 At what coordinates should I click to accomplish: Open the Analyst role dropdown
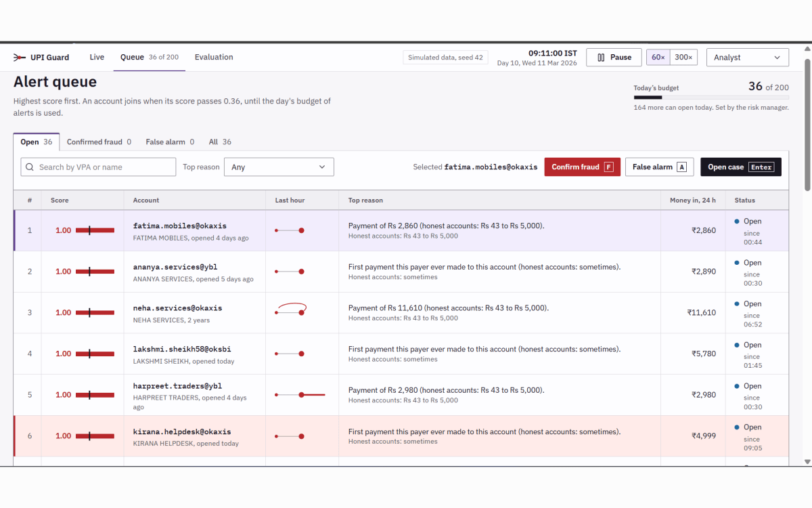pyautogui.click(x=748, y=58)
